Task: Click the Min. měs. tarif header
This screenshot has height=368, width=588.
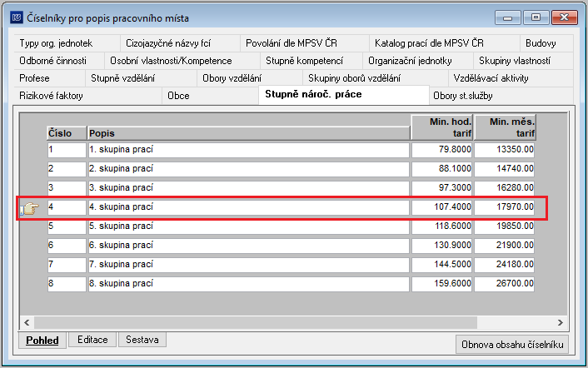Action: pyautogui.click(x=505, y=127)
